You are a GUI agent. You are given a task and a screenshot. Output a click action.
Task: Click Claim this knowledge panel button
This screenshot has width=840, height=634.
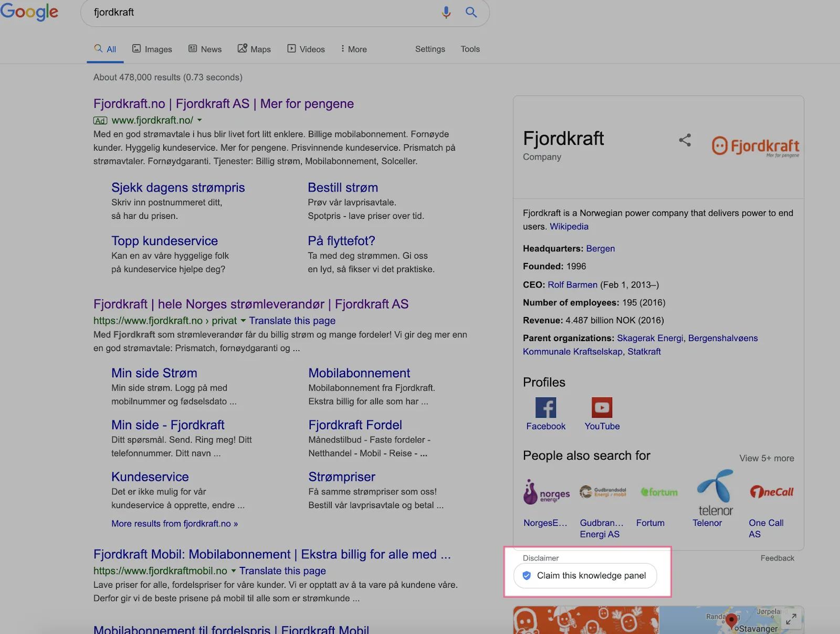(x=585, y=576)
